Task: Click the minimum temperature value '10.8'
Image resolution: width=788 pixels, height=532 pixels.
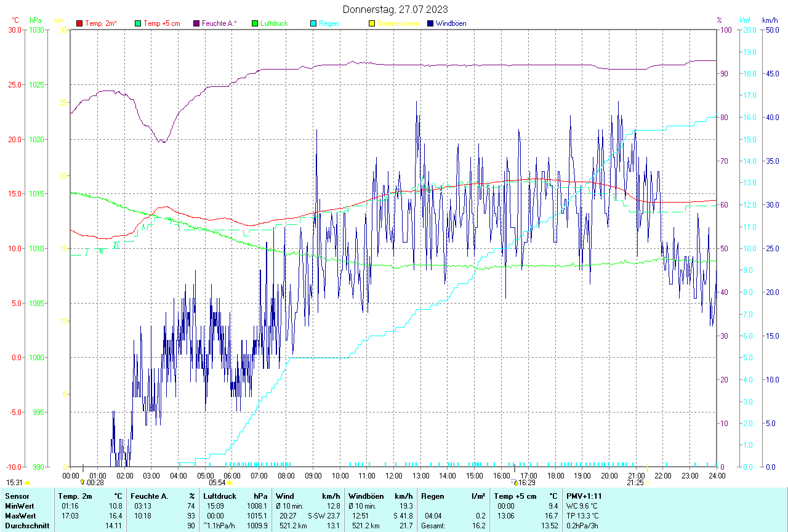Action: 115,506
